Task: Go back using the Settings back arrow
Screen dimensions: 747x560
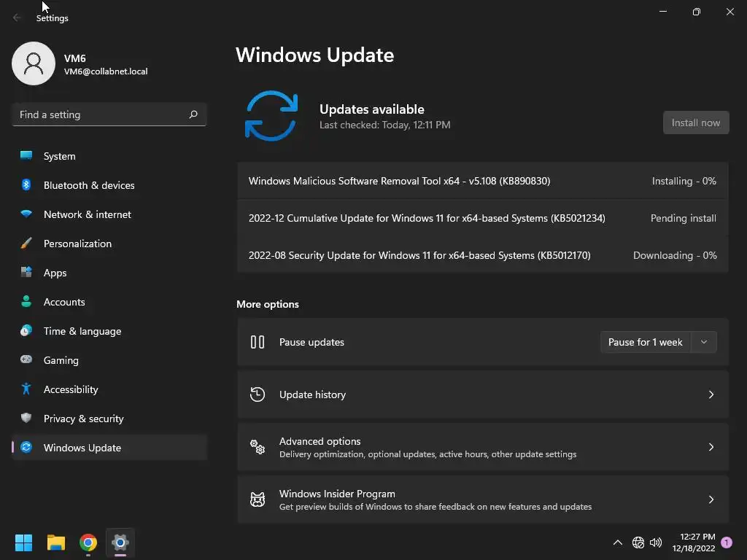Action: [x=18, y=17]
